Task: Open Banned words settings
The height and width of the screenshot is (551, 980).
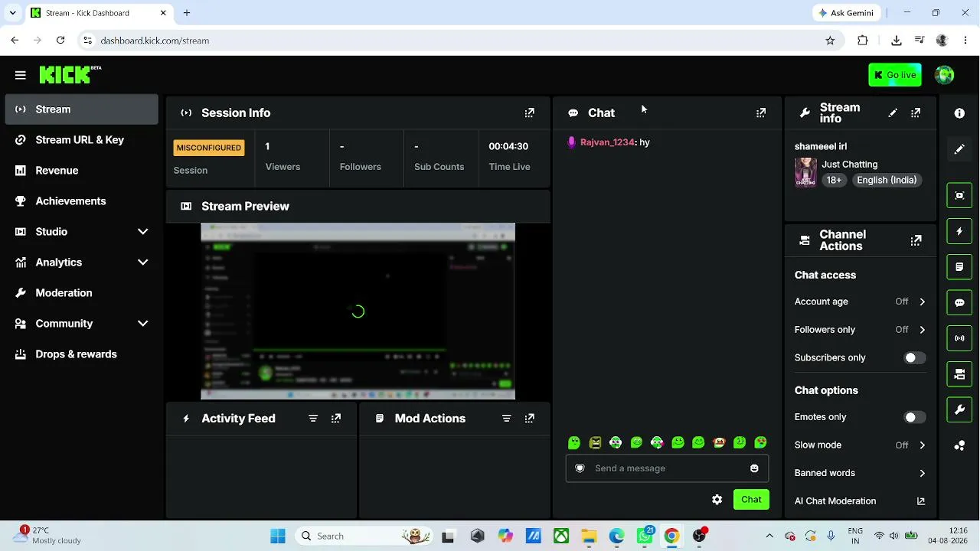Action: [x=860, y=473]
